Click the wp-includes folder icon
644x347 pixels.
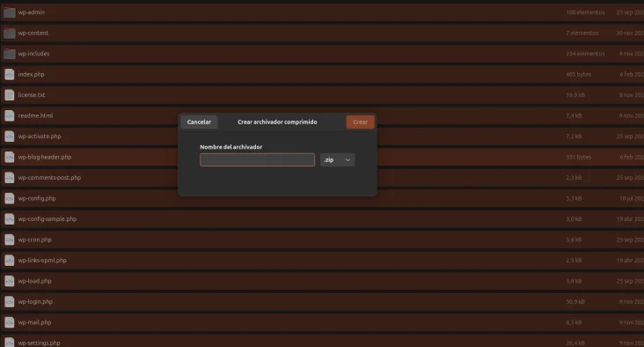click(10, 54)
